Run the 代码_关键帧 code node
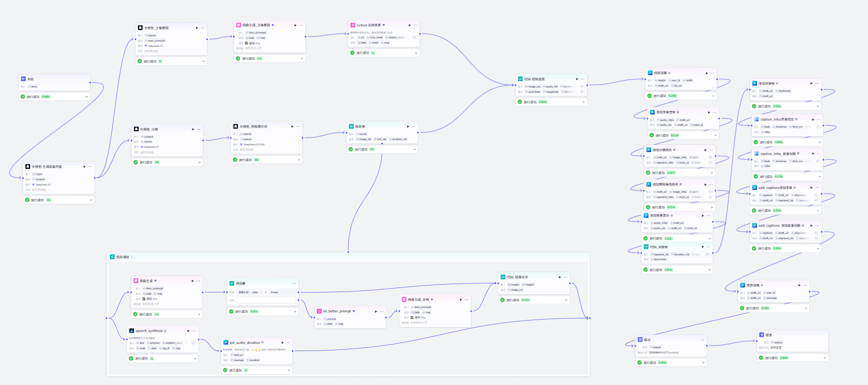This screenshot has height=385, width=868. click(703, 247)
